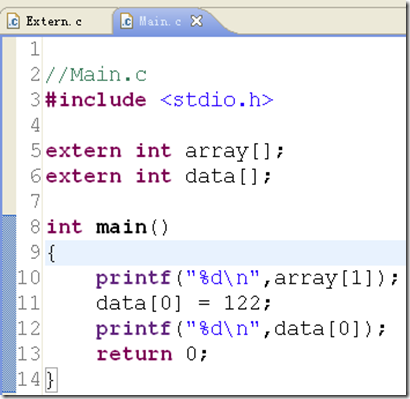410x399 pixels.
Task: Click 'extern int data[];' declaration
Action: (158, 177)
